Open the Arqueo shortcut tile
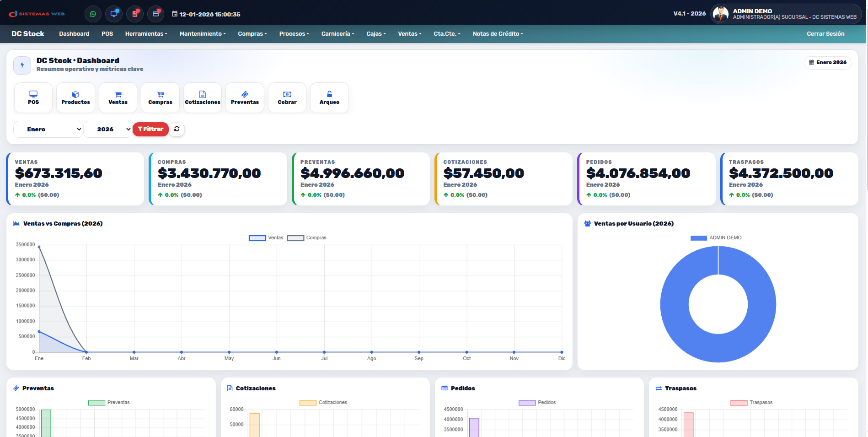Viewport: 868px width, 437px height. point(329,97)
